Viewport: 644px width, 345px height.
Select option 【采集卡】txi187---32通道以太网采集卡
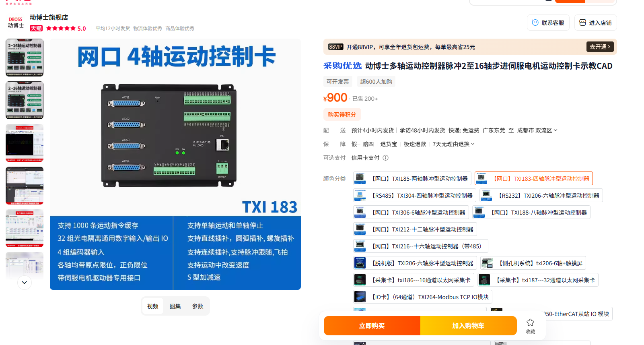(538, 280)
